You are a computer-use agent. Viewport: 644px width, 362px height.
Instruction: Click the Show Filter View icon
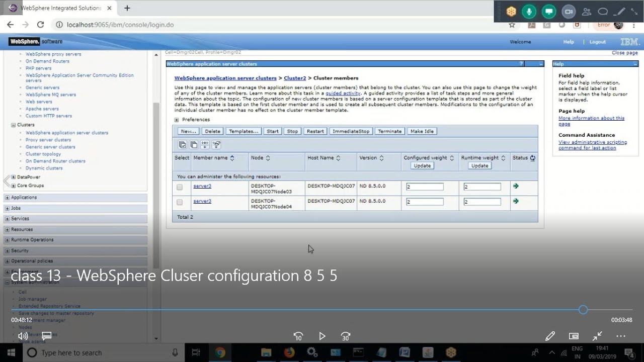click(x=205, y=145)
